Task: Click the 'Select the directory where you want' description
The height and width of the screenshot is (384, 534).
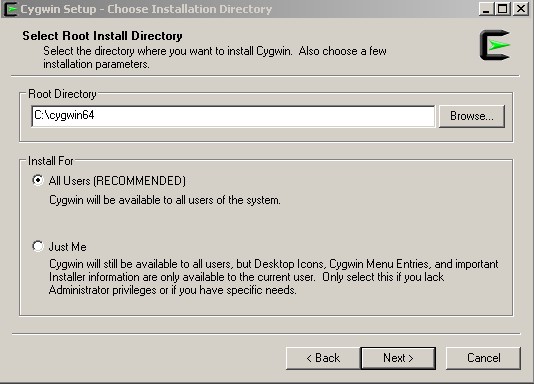Action: coord(215,57)
